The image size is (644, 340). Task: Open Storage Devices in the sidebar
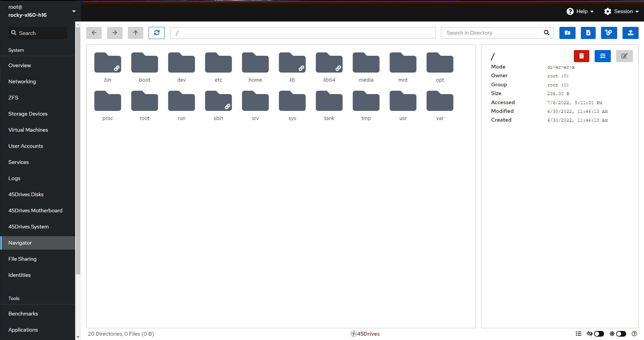click(x=38, y=114)
